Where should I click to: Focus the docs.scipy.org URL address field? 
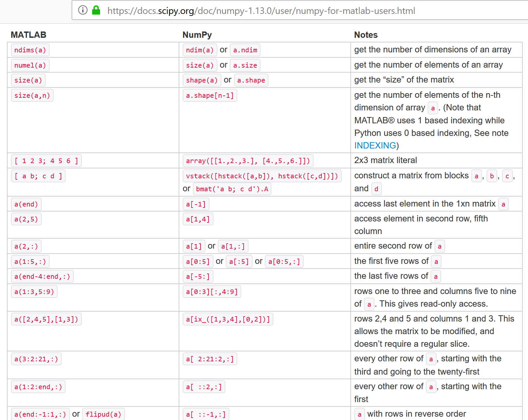click(261, 11)
